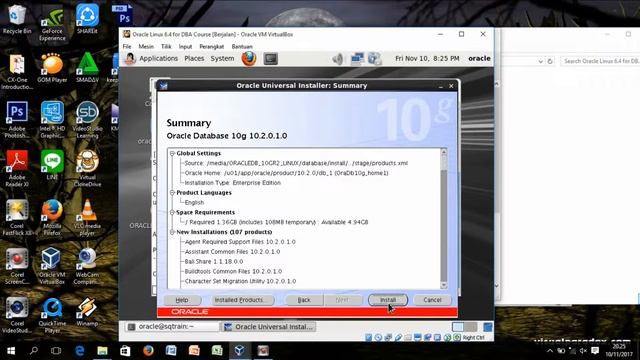The width and height of the screenshot is (640, 360).
Task: Select the first GNOME workspace in switcher
Action: 458,327
